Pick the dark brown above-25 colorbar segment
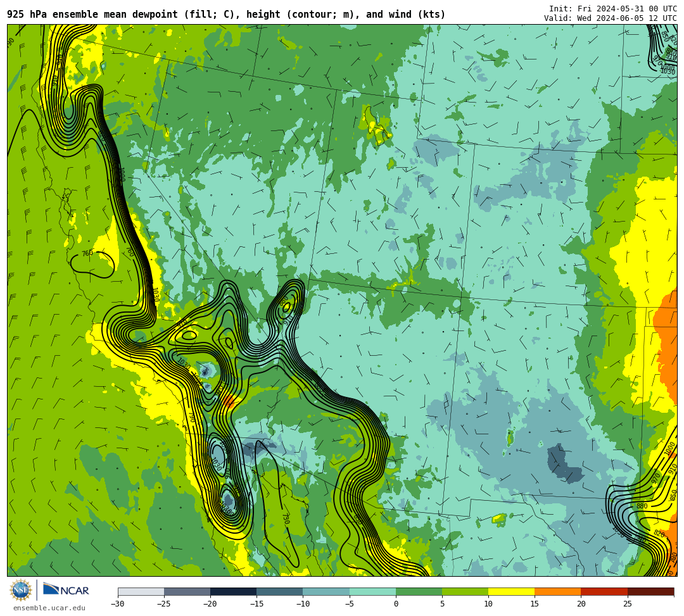This screenshot has height=616, width=684. point(651,591)
